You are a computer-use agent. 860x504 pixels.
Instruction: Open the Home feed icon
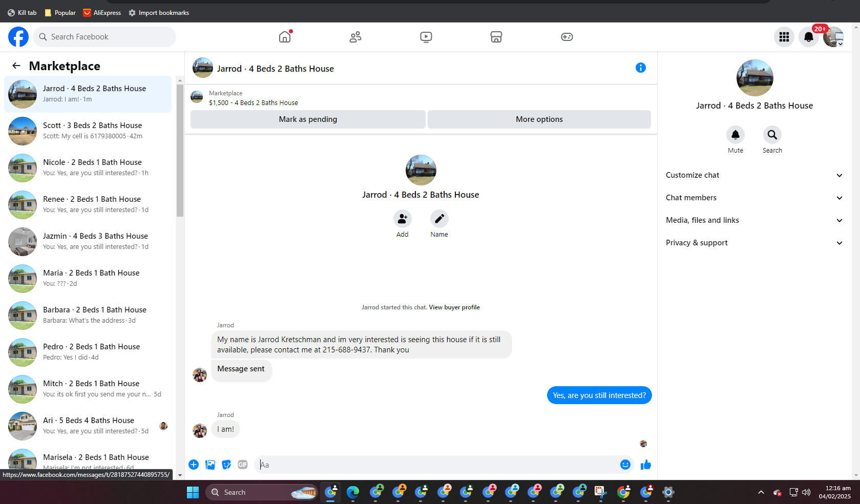coord(285,37)
